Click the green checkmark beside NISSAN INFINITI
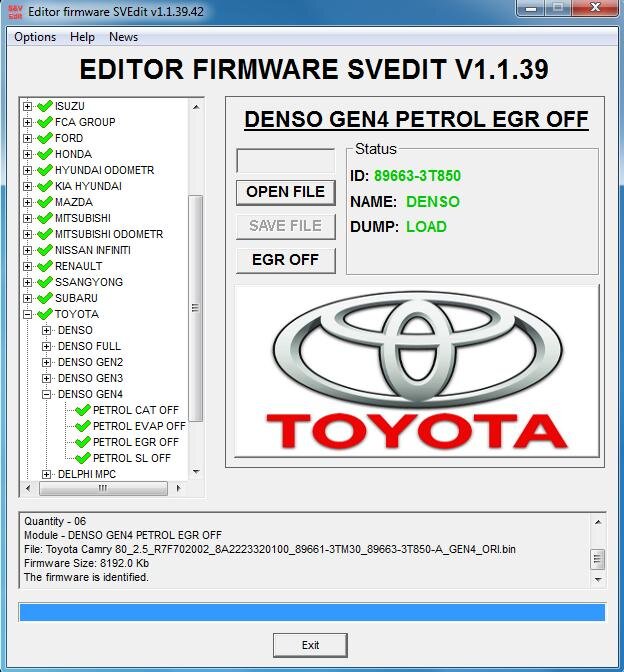The height and width of the screenshot is (672, 624). 45,250
